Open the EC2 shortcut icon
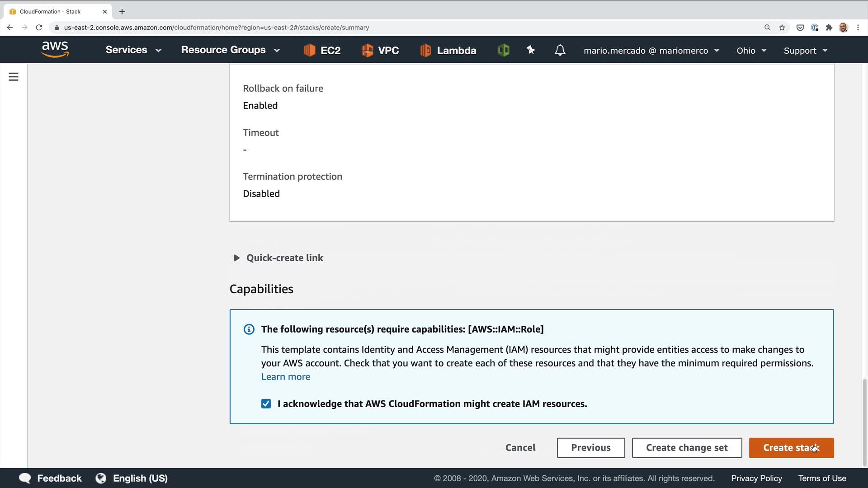The width and height of the screenshot is (868, 488). (310, 50)
